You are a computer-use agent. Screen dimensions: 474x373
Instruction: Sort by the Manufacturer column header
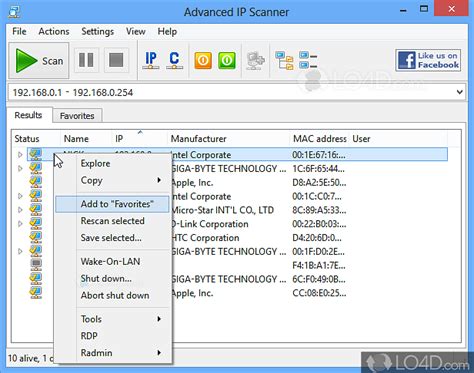(228, 139)
